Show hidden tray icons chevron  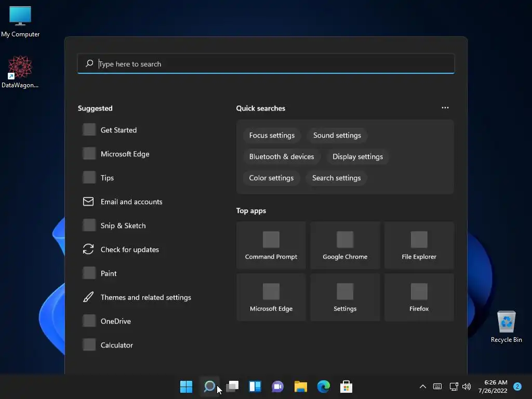point(423,387)
